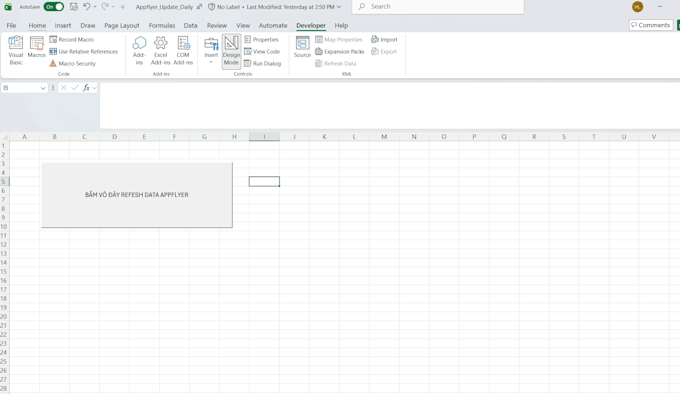Start Record Macro
This screenshot has height=394, width=680.
(x=72, y=39)
